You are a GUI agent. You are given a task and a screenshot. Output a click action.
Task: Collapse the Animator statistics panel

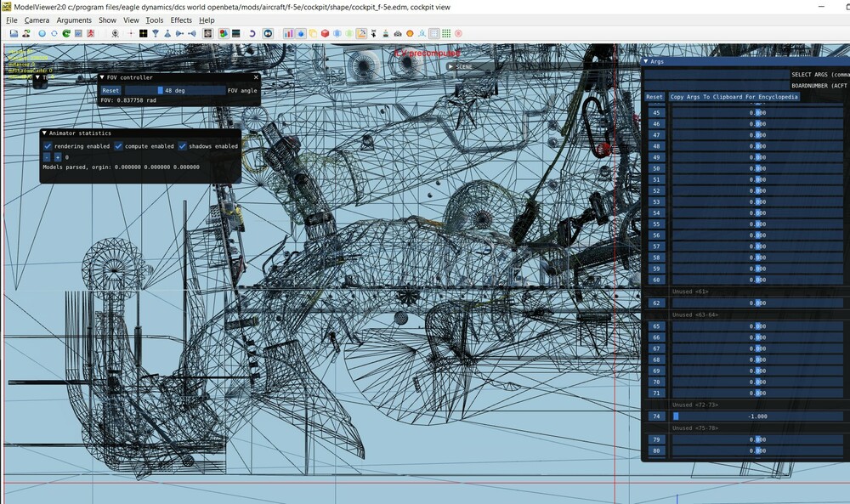pos(44,133)
